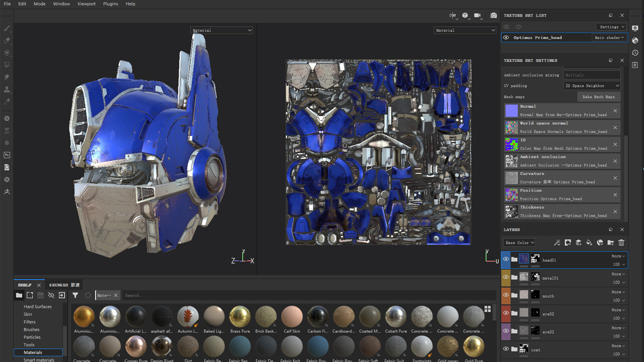Screen dimensions: 644x362
Task: Toggle visibility of the mouth layer
Action: click(x=506, y=295)
